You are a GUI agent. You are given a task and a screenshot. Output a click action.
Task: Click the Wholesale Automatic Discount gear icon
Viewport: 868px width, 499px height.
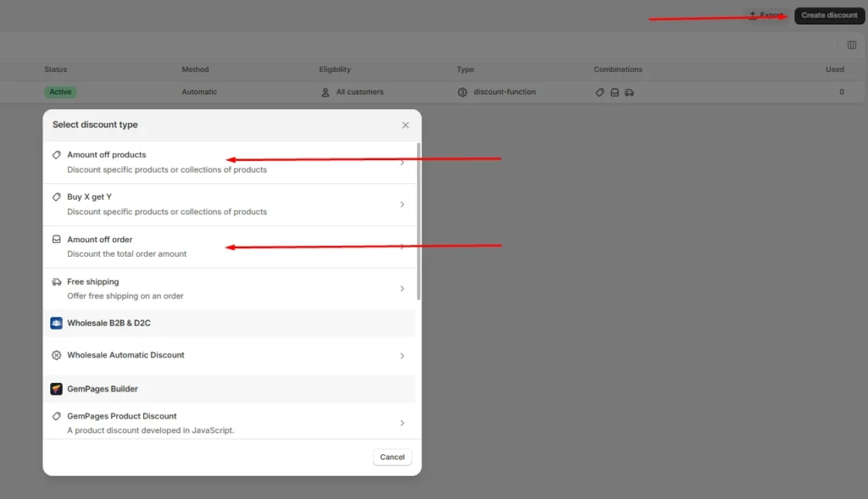click(x=57, y=355)
